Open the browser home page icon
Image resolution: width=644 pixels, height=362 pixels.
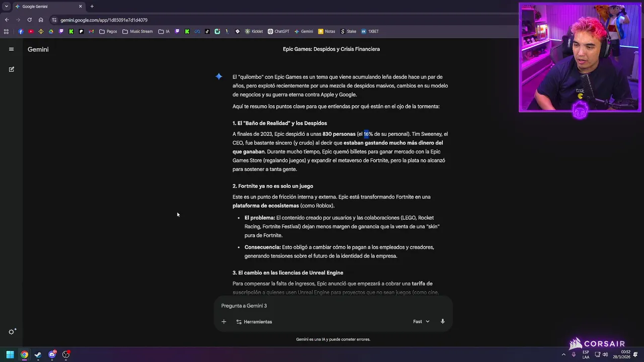[41, 20]
